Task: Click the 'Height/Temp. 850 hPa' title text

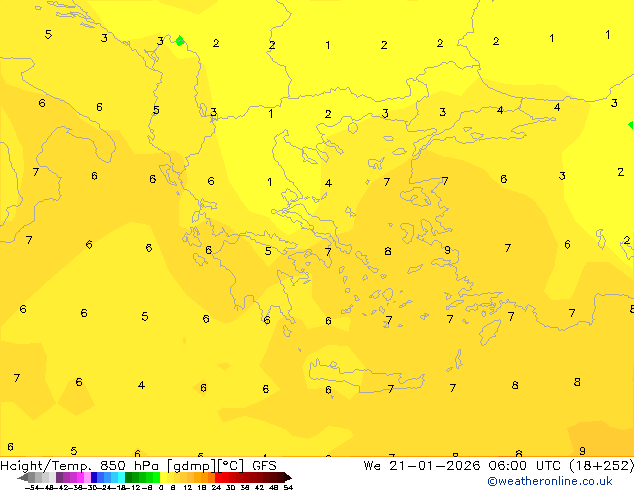Action: [80, 466]
